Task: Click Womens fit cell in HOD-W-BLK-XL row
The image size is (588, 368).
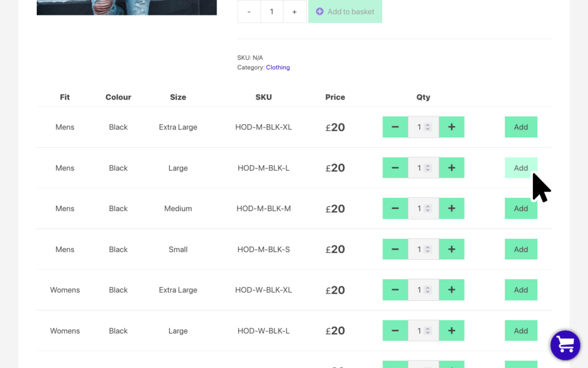Action: tap(65, 290)
